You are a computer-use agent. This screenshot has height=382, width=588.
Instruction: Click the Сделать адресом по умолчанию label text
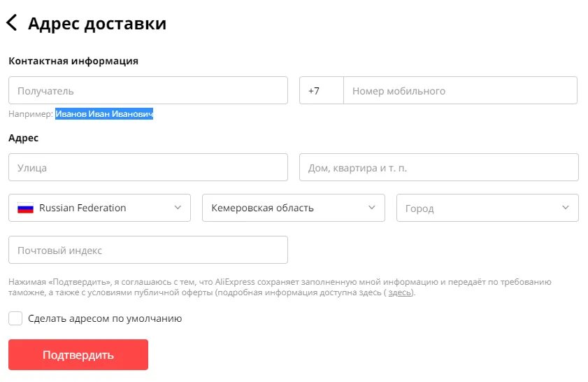105,318
